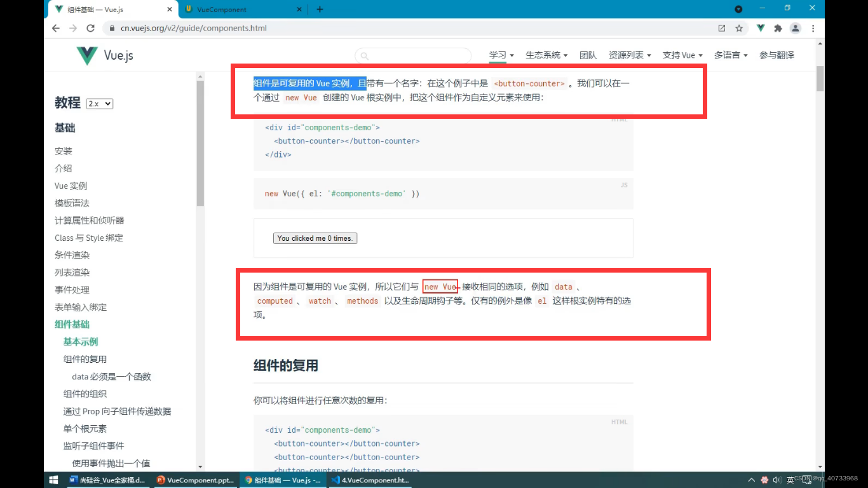The image size is (868, 488).
Task: Click the flower-shaped tray icon
Action: (x=764, y=480)
